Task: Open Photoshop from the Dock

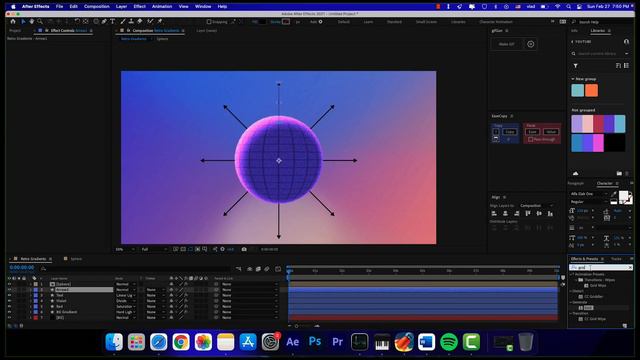Action: pyautogui.click(x=315, y=342)
